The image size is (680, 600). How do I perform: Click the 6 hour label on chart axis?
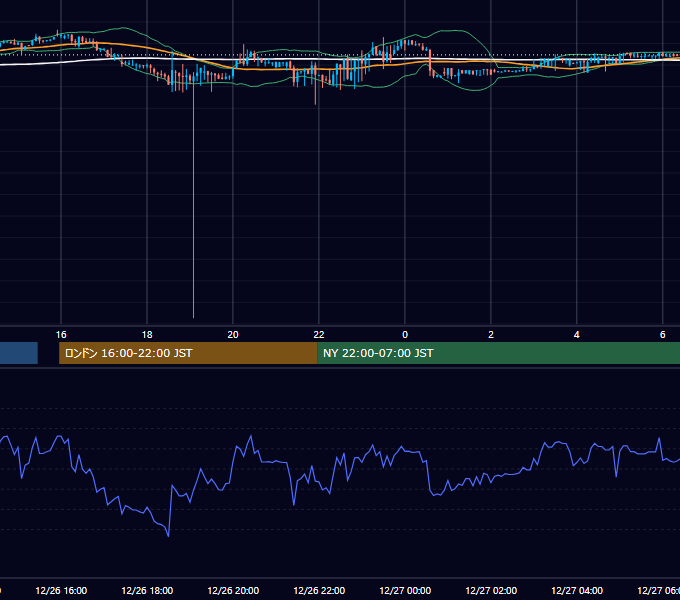(663, 335)
